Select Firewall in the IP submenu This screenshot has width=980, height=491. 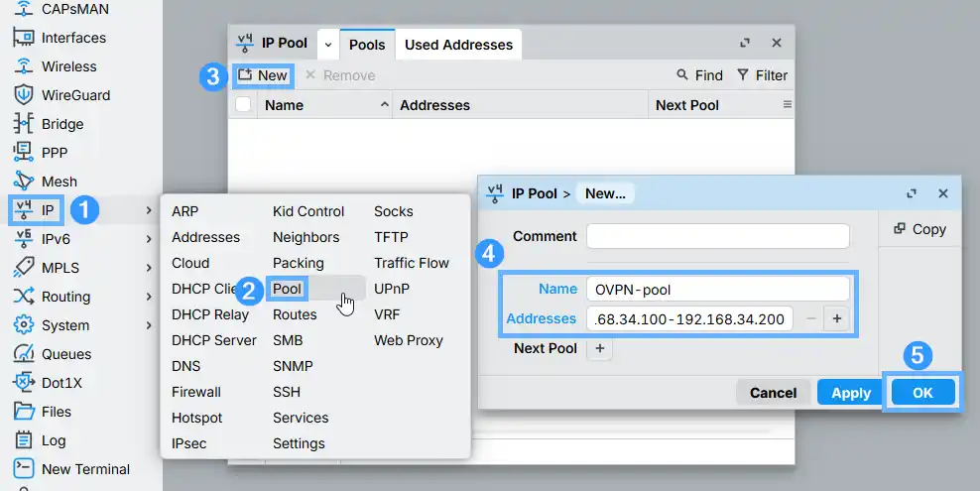pos(196,392)
